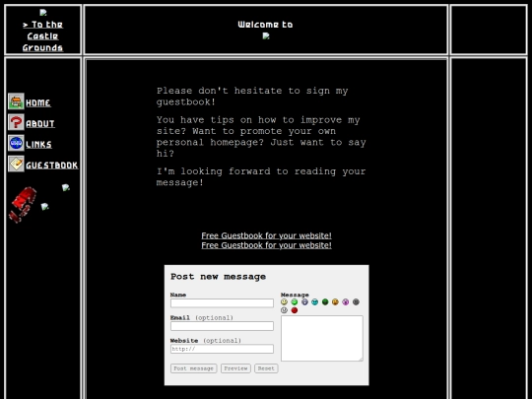Screen dimensions: 532x399
Task: Insert the orange emoticon
Action: [335, 302]
